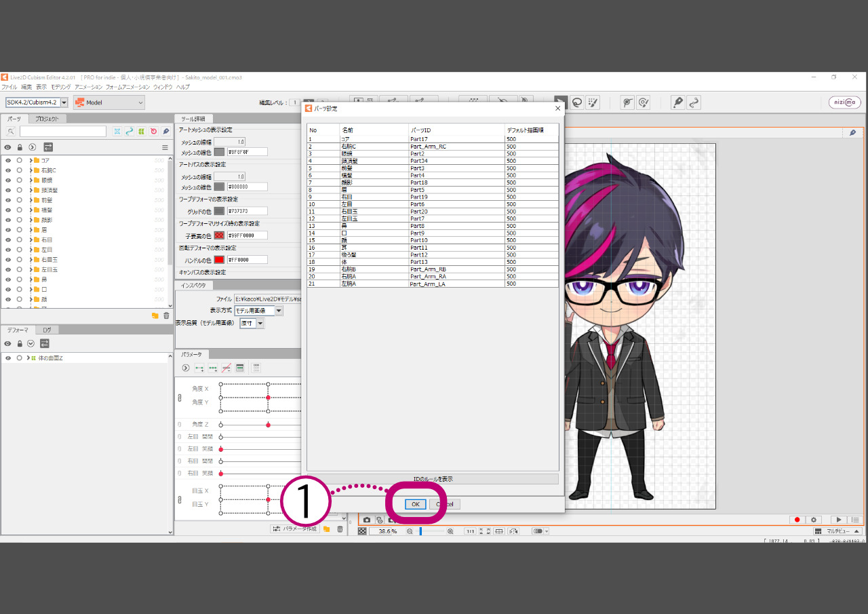Click the gear settings icon under canvas
This screenshot has height=614, width=868.
click(x=814, y=520)
